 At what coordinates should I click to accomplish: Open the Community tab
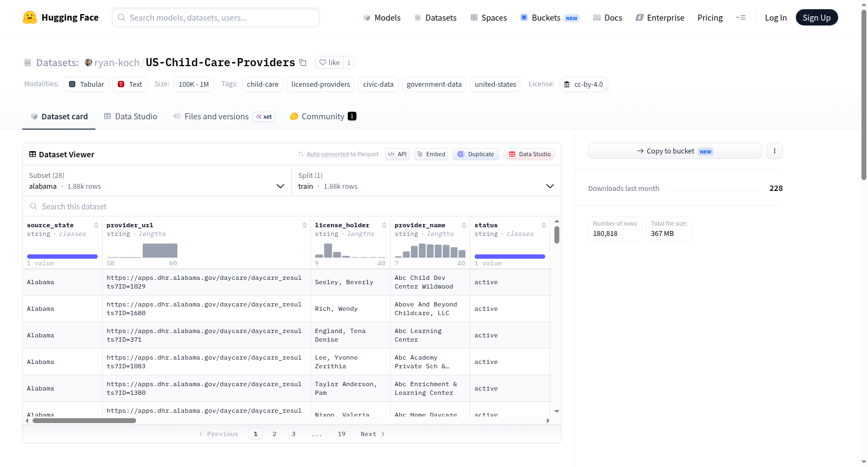click(x=323, y=117)
